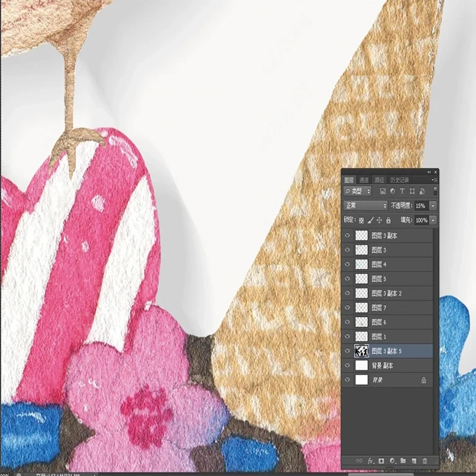Filter layers by pixel layers icon
This screenshot has height=476, width=476.
click(383, 191)
